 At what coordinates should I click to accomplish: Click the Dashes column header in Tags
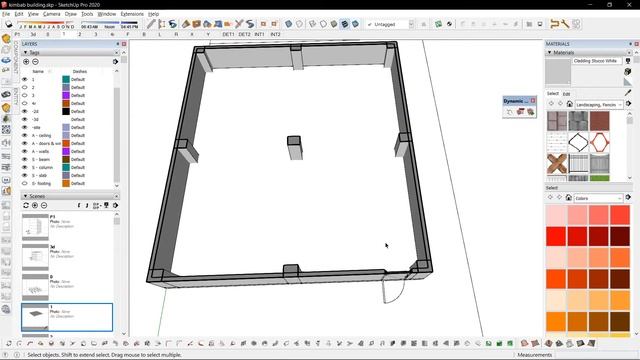80,71
